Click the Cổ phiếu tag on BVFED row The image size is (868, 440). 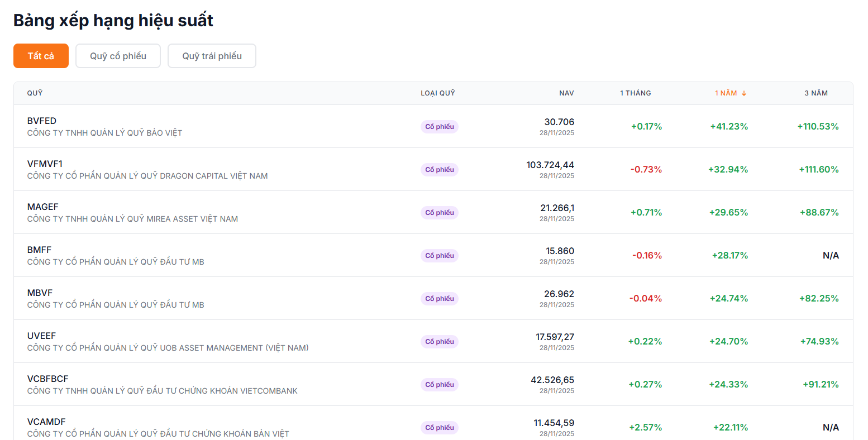pyautogui.click(x=439, y=126)
